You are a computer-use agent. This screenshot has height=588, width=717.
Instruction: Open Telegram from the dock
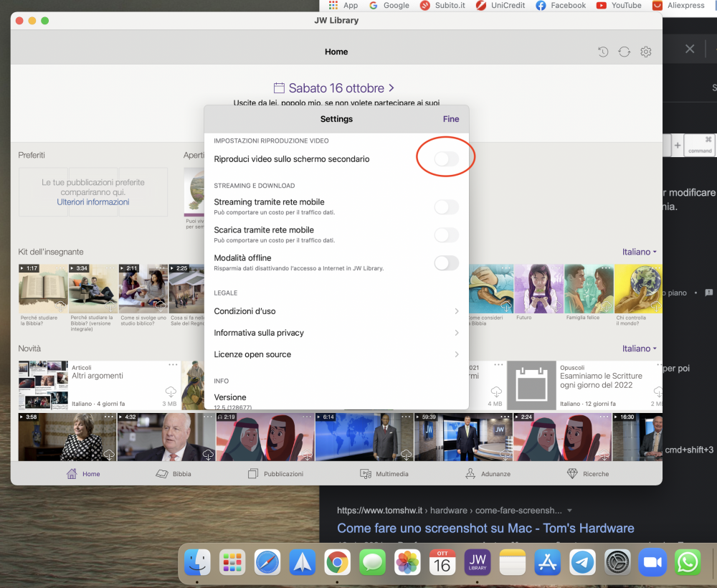[582, 562]
